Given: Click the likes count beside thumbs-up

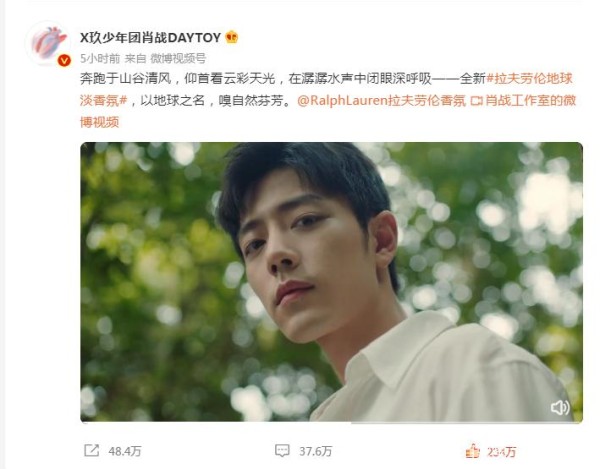Looking at the screenshot, I should [x=502, y=452].
